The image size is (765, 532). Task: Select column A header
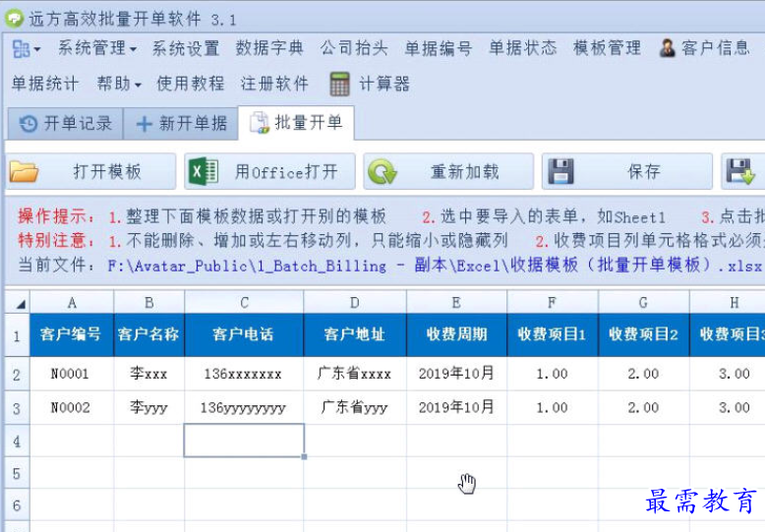72,303
